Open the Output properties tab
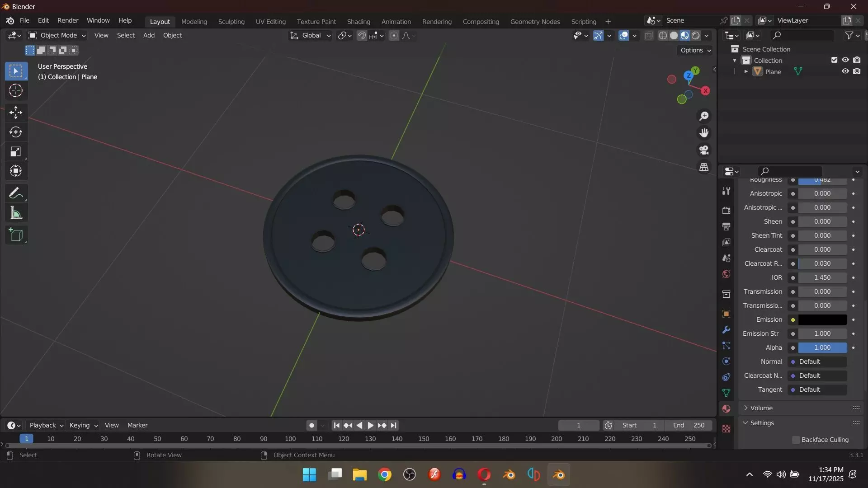Viewport: 868px width, 488px height. coord(726,226)
